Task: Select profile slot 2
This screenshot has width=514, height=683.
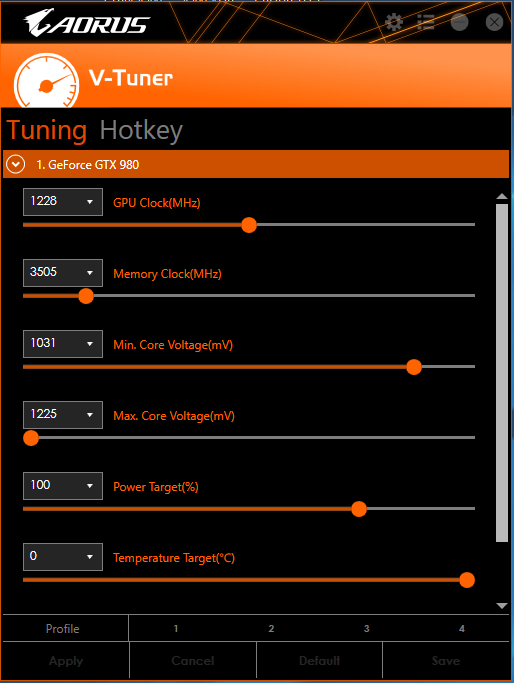Action: click(x=271, y=629)
